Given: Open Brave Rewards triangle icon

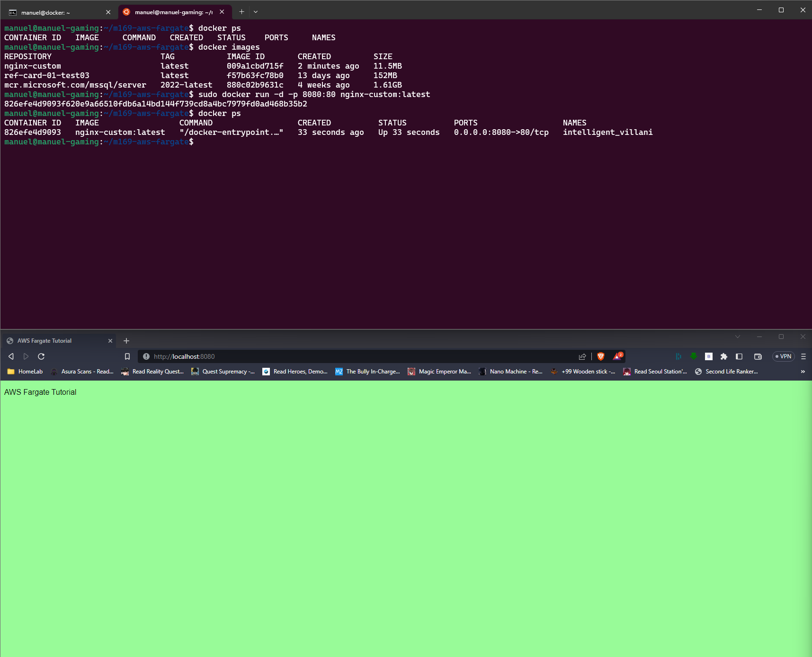Looking at the screenshot, I should point(617,356).
